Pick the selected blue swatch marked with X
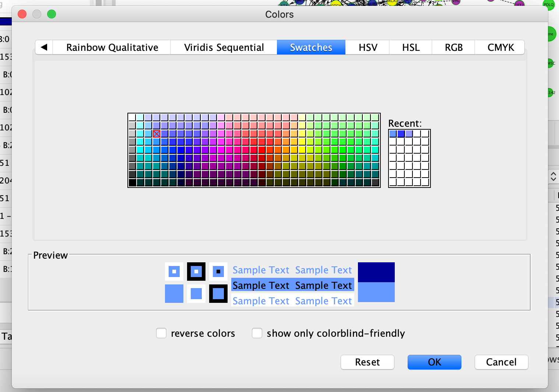Viewport: 559px width, 392px height. coord(157,134)
